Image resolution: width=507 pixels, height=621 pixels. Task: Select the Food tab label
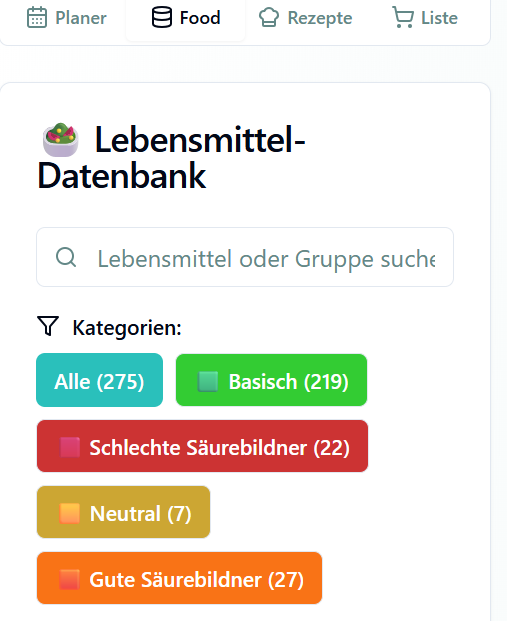[x=200, y=18]
